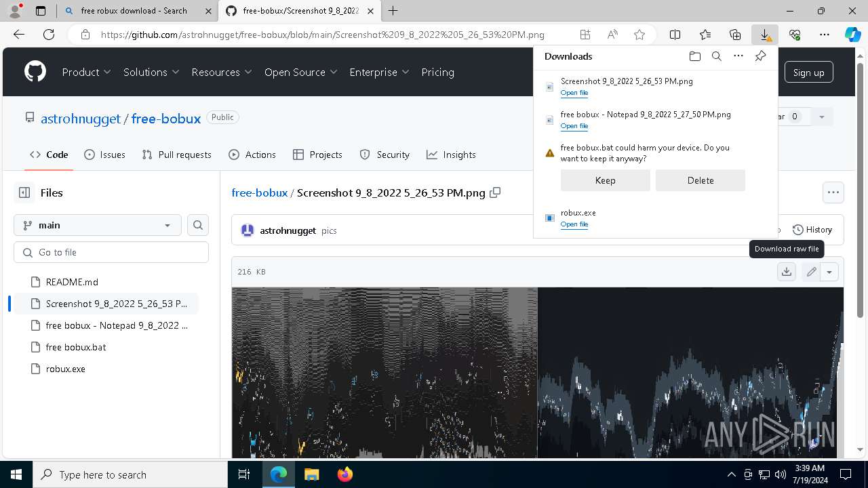Switch to the Issues tab

[104, 155]
